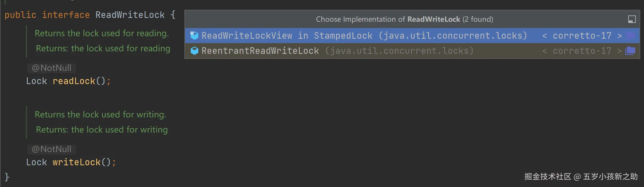The height and width of the screenshot is (187, 644).
Task: Click the ReadWriteLockView class icon
Action: (194, 36)
